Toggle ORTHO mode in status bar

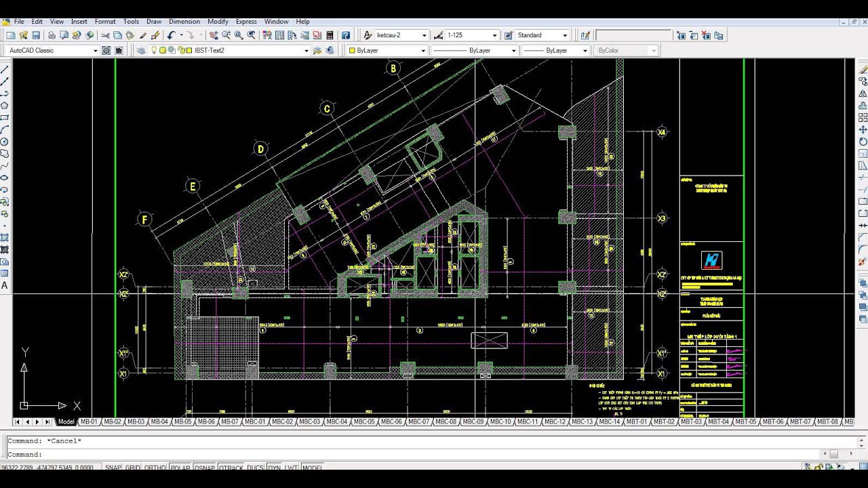155,468
